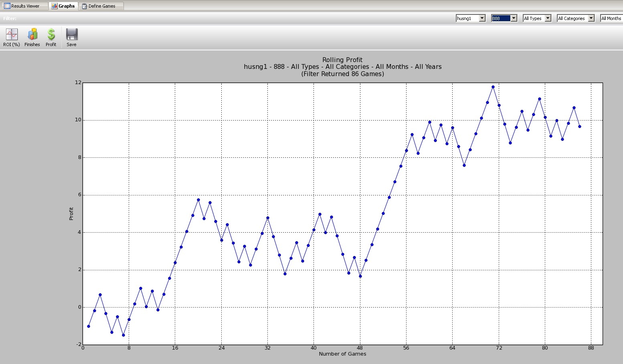This screenshot has height=364, width=623.
Task: Click the "10" tick label on the y-axis
Action: [78, 120]
